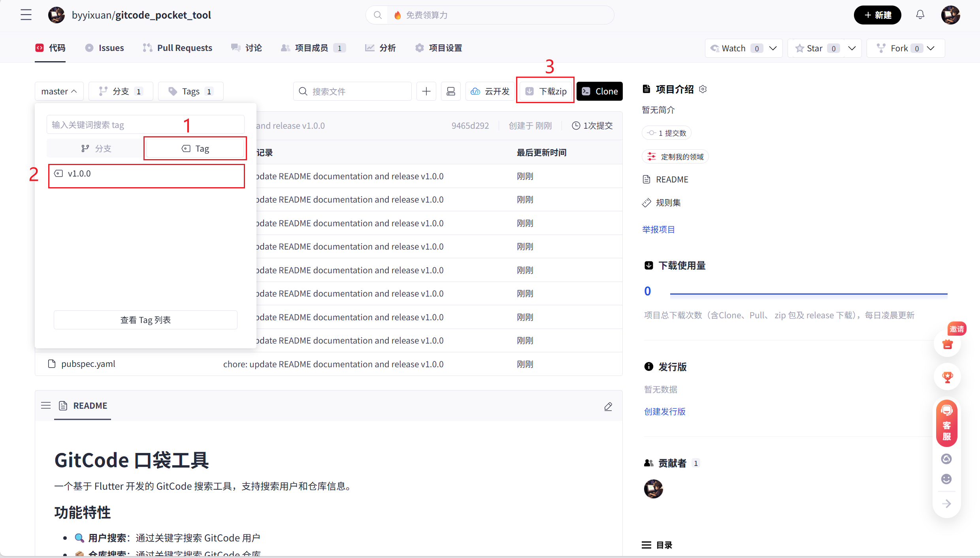
Task: Switch selector to Tag toggle
Action: (x=195, y=148)
